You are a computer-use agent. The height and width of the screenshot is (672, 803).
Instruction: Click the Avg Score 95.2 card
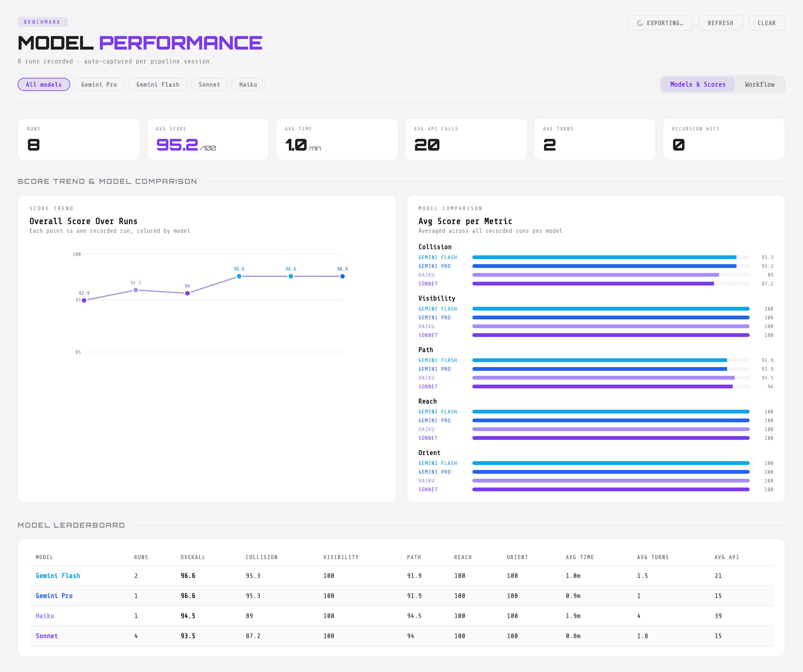click(x=208, y=139)
